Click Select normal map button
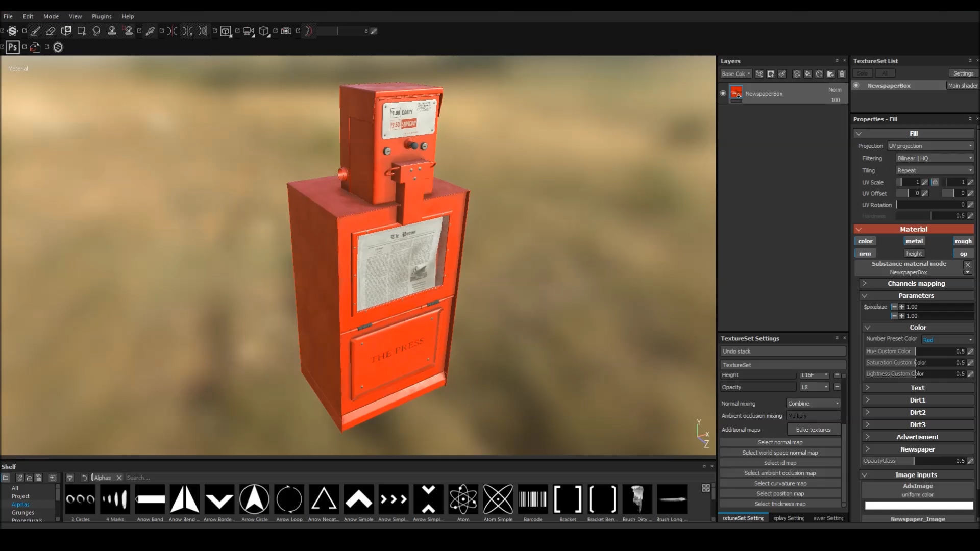The width and height of the screenshot is (980, 551). 780,443
